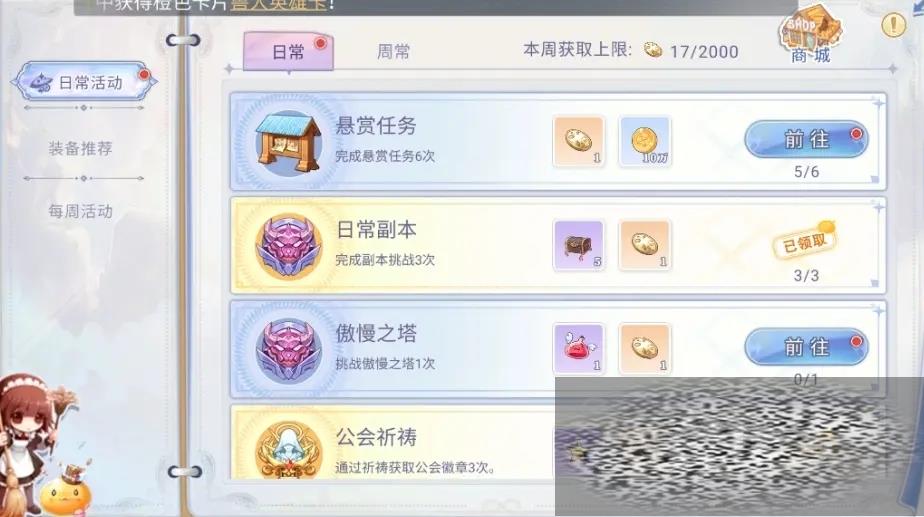Select the 悬赏任务 bulletin board icon
This screenshot has width=924, height=517.
click(x=288, y=143)
